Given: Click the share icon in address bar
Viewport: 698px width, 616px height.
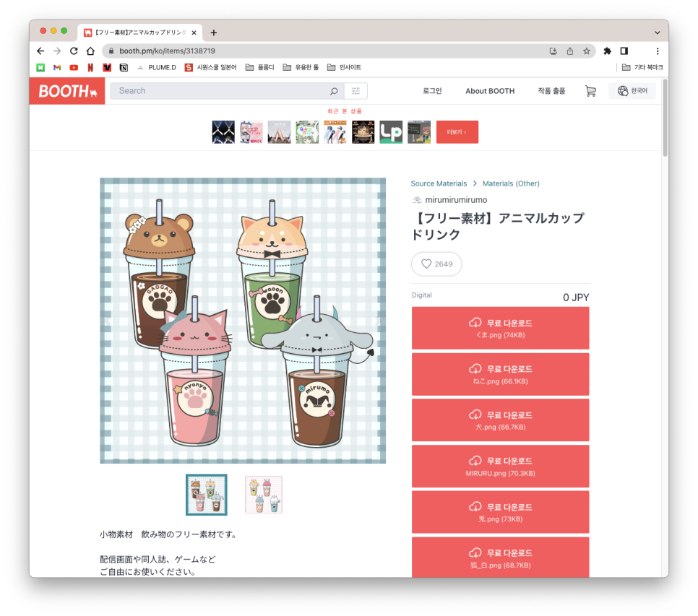Looking at the screenshot, I should [x=570, y=51].
